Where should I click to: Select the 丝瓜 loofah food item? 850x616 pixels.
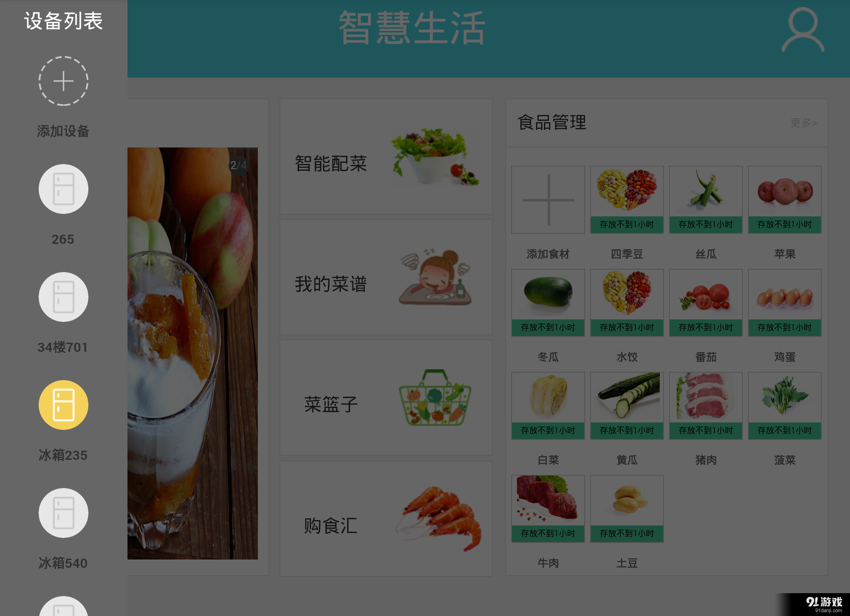(x=706, y=200)
